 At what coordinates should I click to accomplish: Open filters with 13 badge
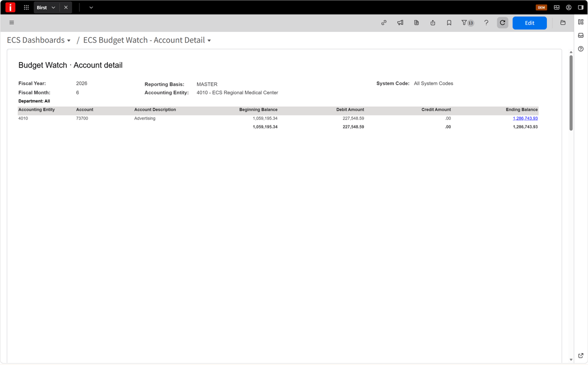click(467, 23)
